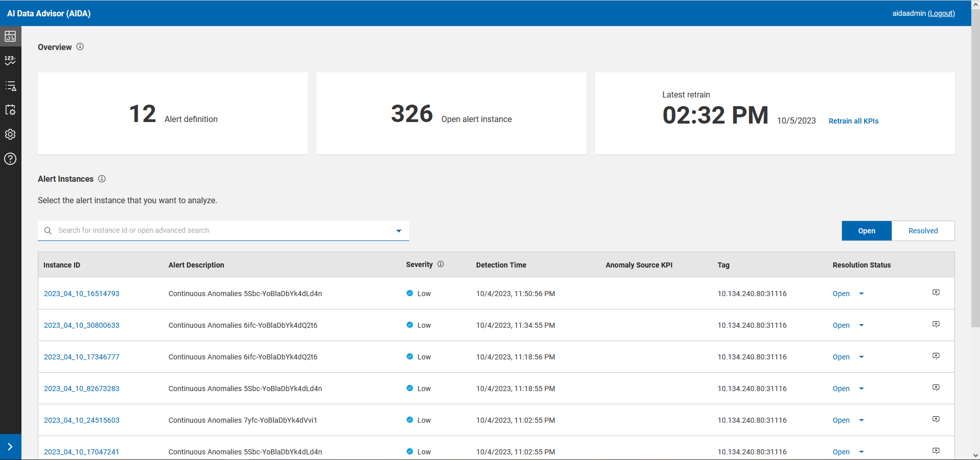Select the Open alerts toggle button
Viewport: 980px width, 460px height.
pyautogui.click(x=867, y=231)
